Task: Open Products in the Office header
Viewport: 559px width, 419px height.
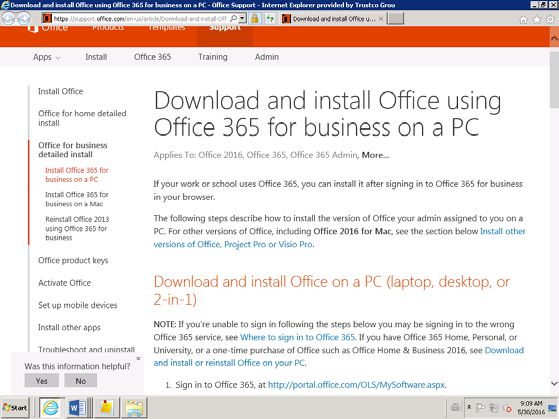Action: click(108, 28)
